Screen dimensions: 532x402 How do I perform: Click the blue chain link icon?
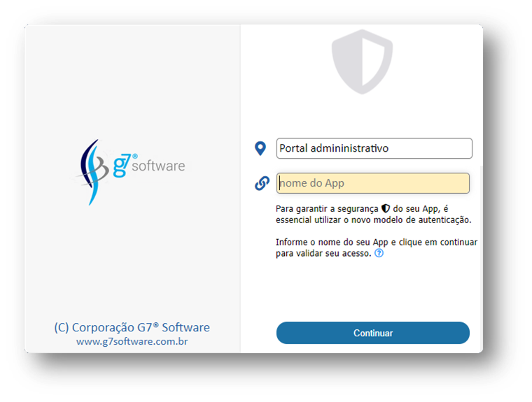coord(262,183)
